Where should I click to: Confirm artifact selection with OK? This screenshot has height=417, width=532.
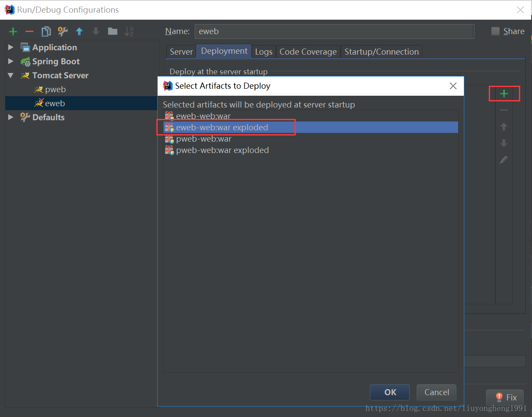tap(390, 392)
